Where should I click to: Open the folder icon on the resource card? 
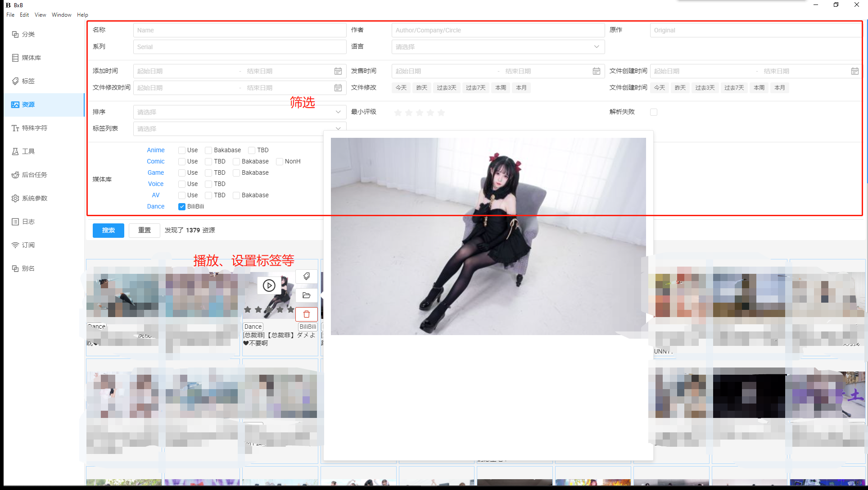pyautogui.click(x=307, y=295)
